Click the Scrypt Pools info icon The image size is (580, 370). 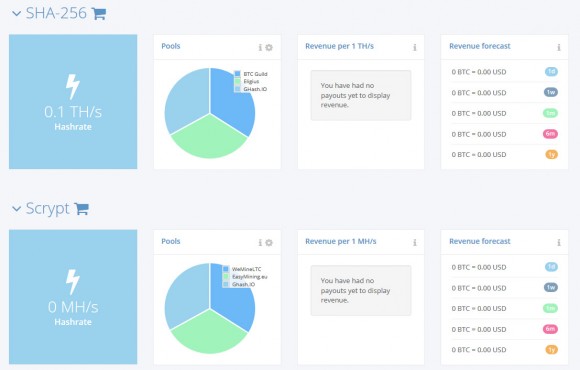coord(260,242)
